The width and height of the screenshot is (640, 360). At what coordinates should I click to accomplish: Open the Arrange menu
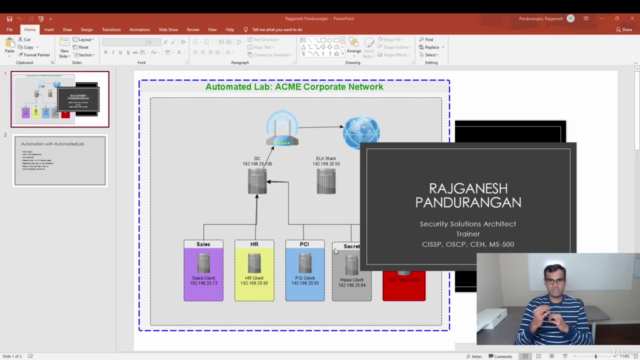[x=354, y=47]
